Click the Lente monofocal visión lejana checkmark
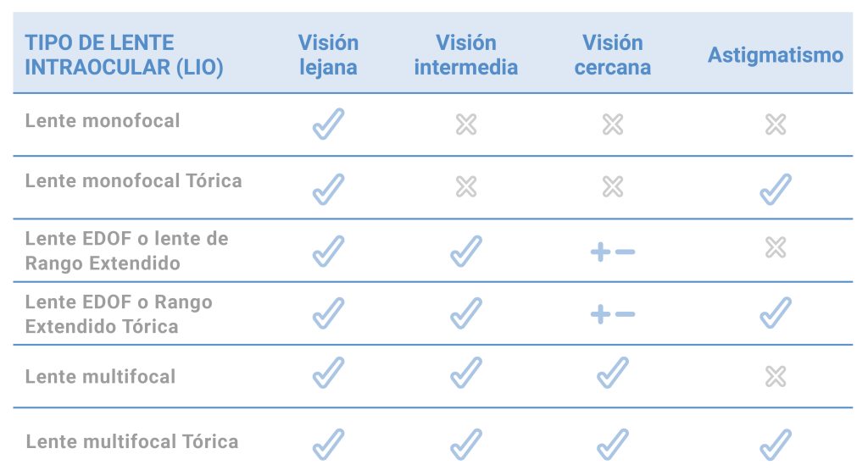Image resolution: width=868 pixels, height=476 pixels. tap(328, 125)
